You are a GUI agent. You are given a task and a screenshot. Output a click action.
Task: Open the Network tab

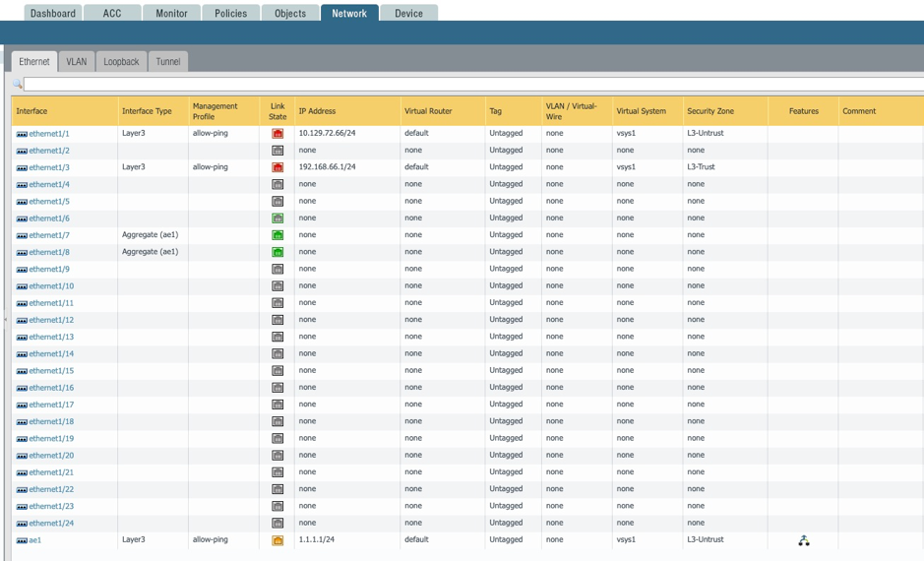[x=349, y=13]
